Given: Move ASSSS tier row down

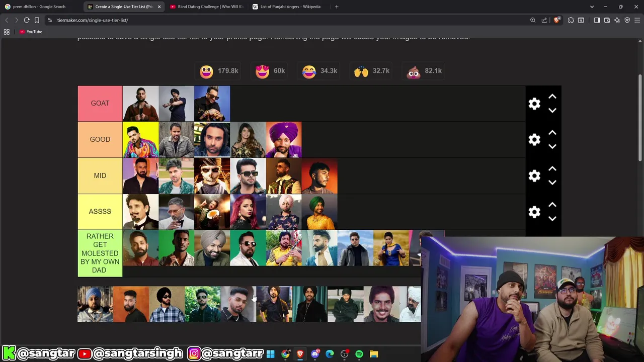Looking at the screenshot, I should (552, 219).
